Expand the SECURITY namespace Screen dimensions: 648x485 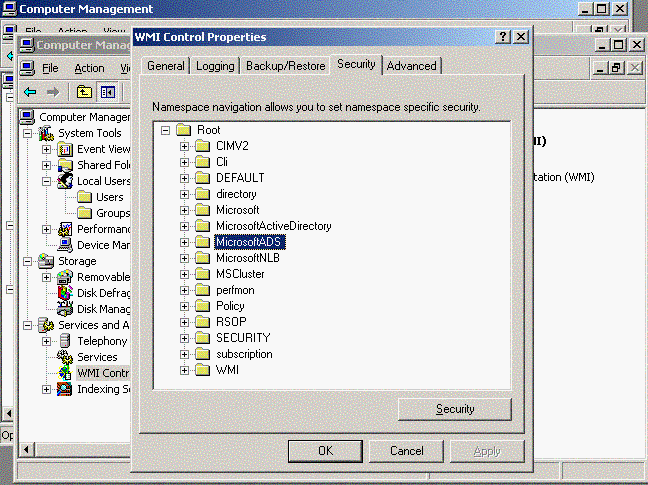pos(184,338)
